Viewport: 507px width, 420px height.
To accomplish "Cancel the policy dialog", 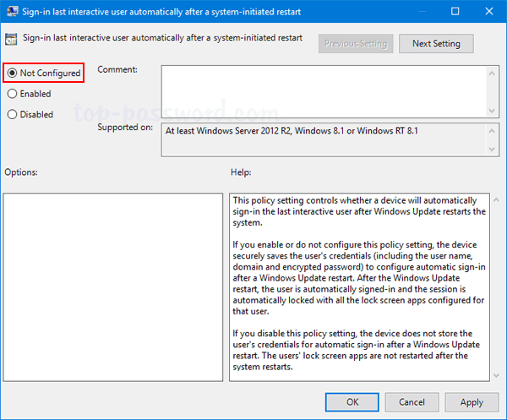I will coord(412,402).
